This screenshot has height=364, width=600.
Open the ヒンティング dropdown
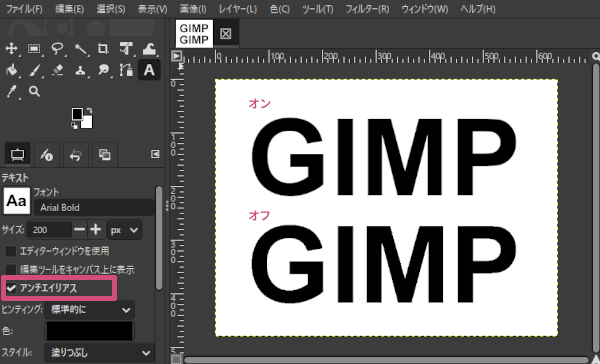point(90,310)
